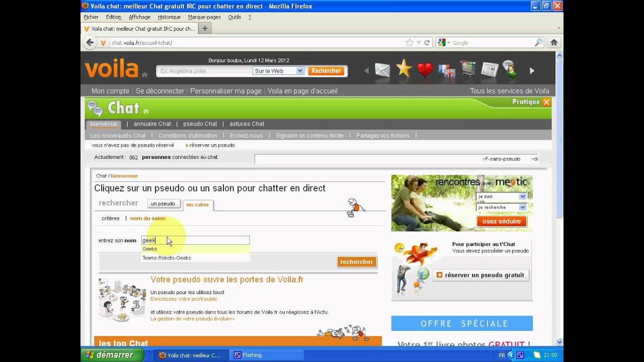The image size is (644, 362).
Task: Click the small home icon next to Chat title
Action: 146,111
